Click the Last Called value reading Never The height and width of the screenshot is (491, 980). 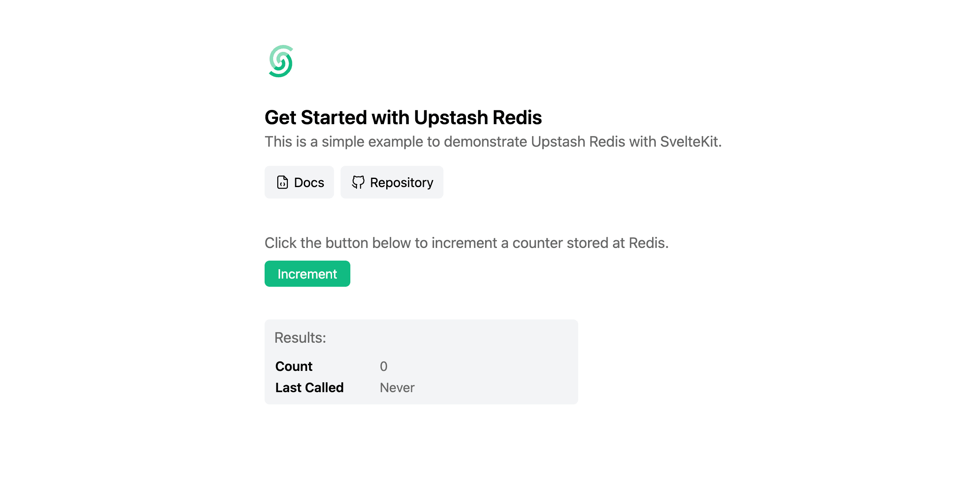pyautogui.click(x=396, y=388)
